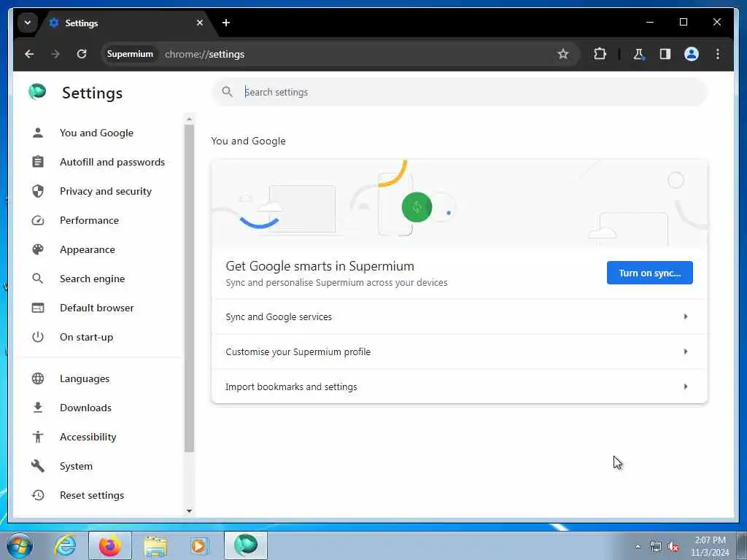Click the chrome://settings address text

click(204, 54)
